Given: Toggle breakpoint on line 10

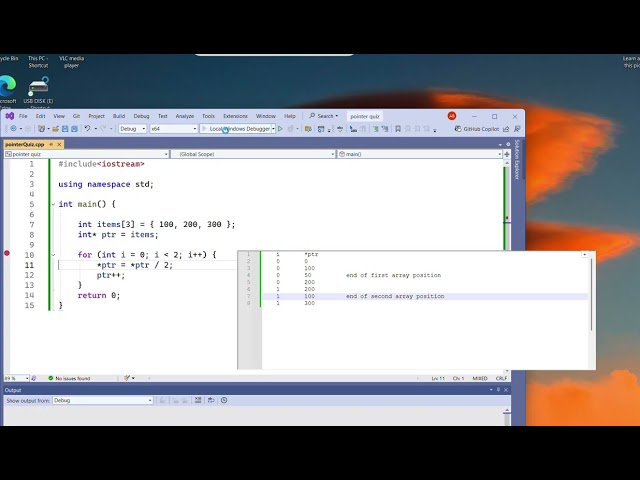Looking at the screenshot, I should point(7,254).
